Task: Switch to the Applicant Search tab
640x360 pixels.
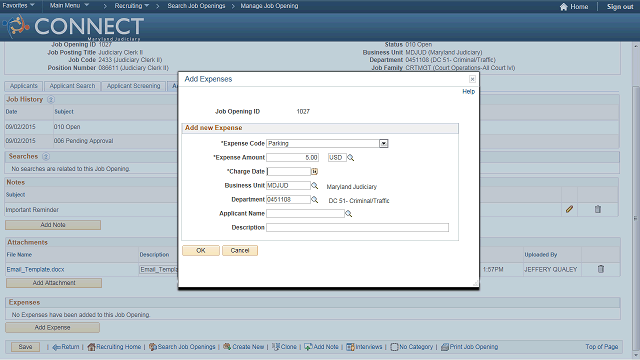Action: coord(72,86)
